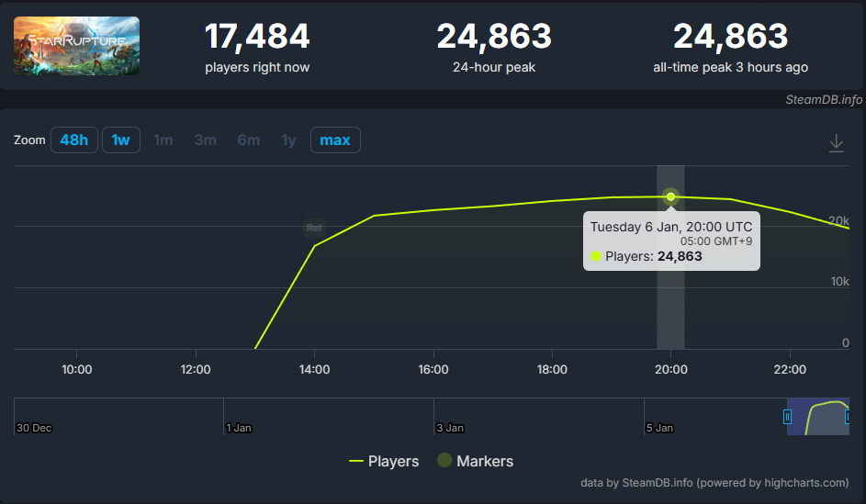The image size is (866, 504).
Task: Click the 16:00 x-axis label
Action: 433,369
